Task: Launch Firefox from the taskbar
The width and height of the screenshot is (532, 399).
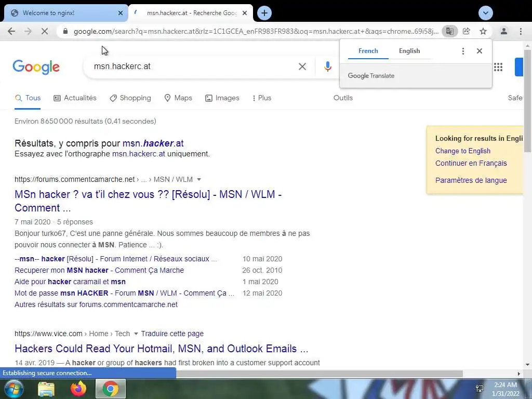Action: tap(78, 389)
